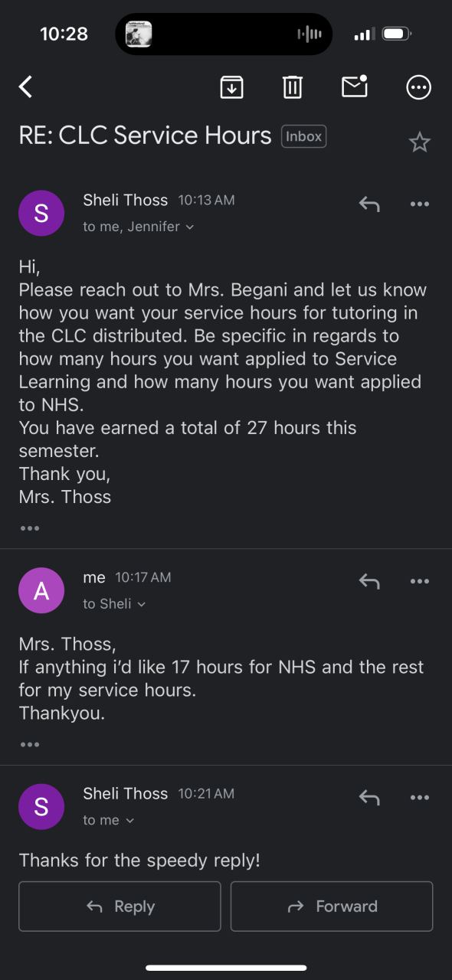Show trimmed content under Mrs. Thoss signature

[x=30, y=528]
